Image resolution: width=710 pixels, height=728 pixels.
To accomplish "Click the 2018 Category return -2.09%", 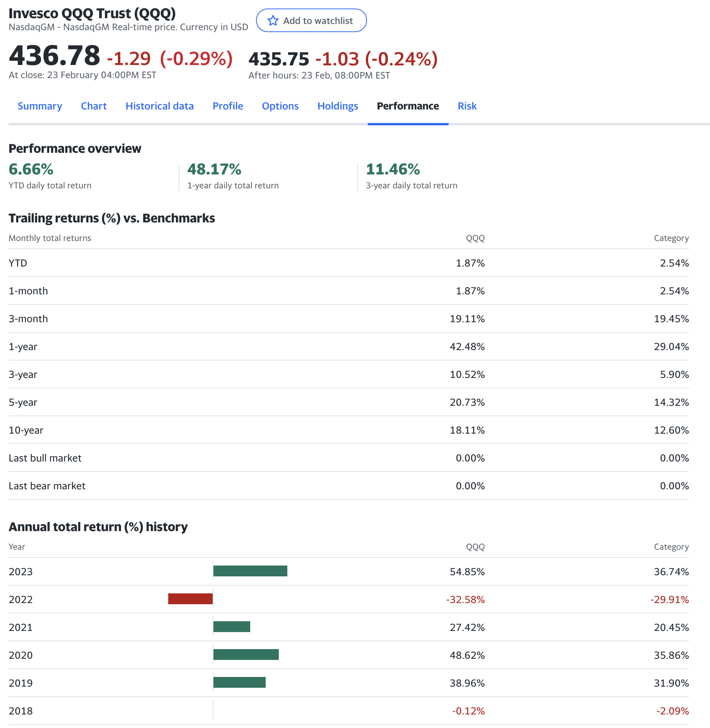I will [x=673, y=711].
